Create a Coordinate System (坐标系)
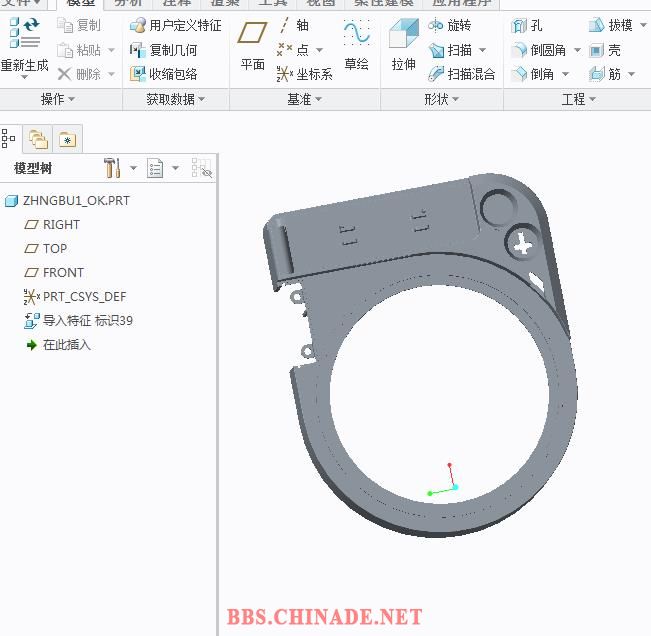 pos(305,74)
